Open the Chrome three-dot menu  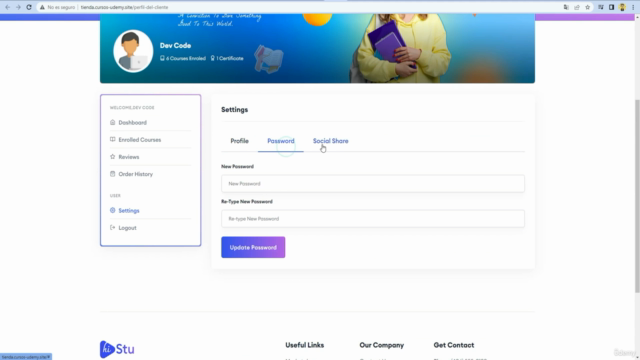click(x=633, y=7)
